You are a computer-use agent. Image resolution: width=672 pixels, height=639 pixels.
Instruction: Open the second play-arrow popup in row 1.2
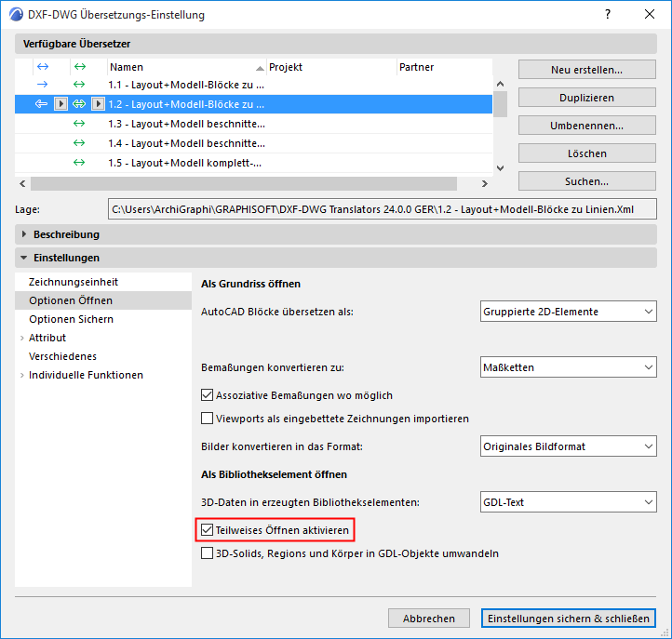click(x=98, y=103)
